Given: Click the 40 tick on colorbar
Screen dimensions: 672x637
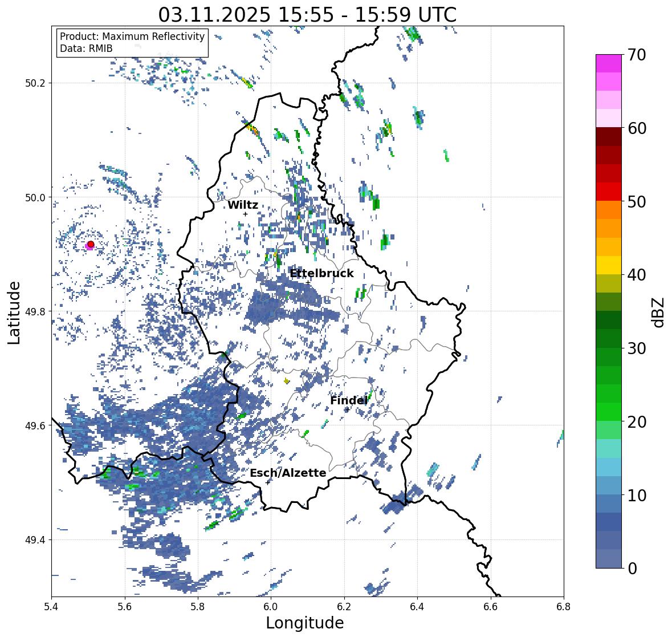Looking at the screenshot, I should pyautogui.click(x=637, y=275).
